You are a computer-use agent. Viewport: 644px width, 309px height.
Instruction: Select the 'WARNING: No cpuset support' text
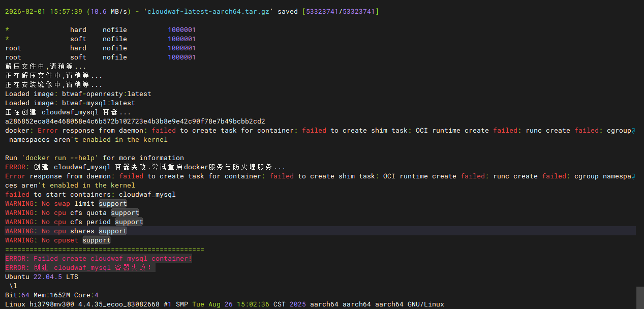[x=57, y=240]
